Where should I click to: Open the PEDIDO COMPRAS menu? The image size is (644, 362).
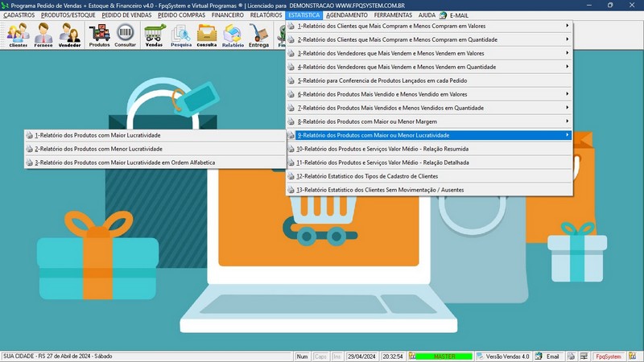click(x=182, y=15)
